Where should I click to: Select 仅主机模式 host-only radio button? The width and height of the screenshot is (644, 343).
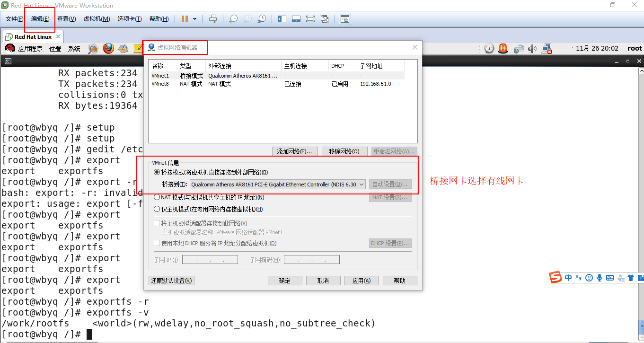[x=157, y=209]
